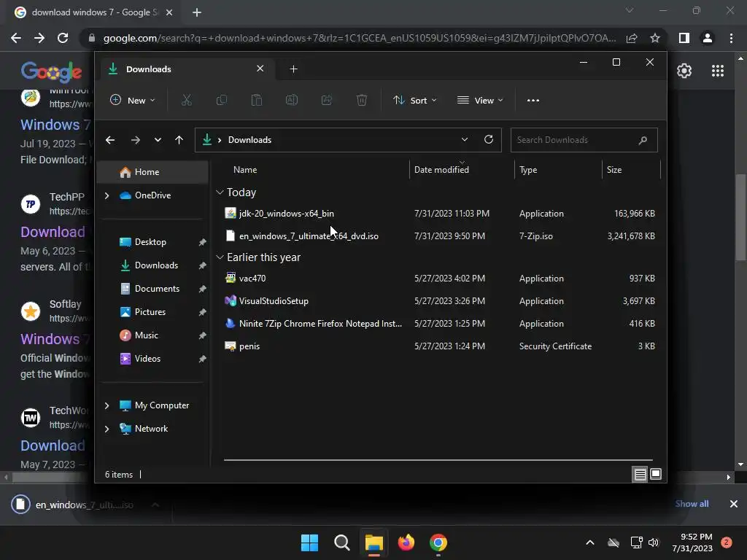The image size is (747, 560).
Task: Reload the Chrome page
Action: (x=63, y=38)
